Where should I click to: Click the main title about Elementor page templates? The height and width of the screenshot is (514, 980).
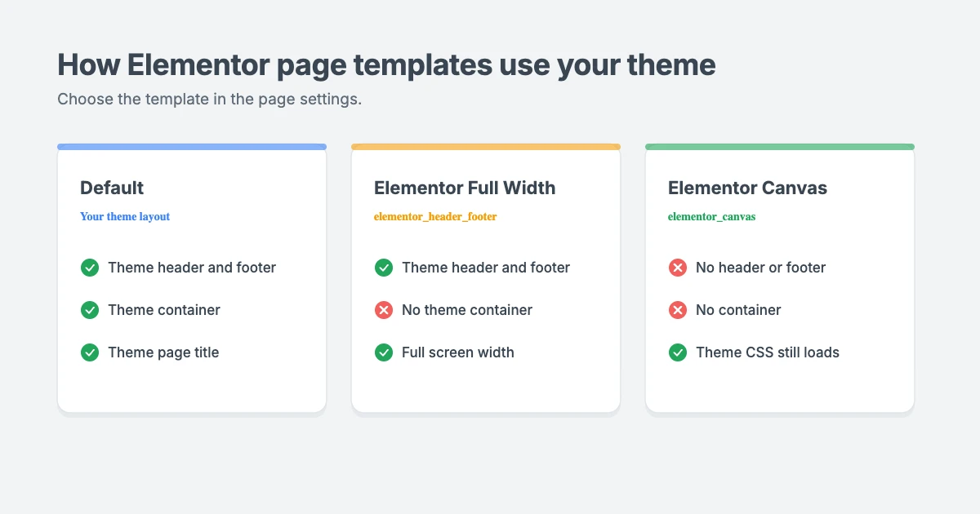386,65
